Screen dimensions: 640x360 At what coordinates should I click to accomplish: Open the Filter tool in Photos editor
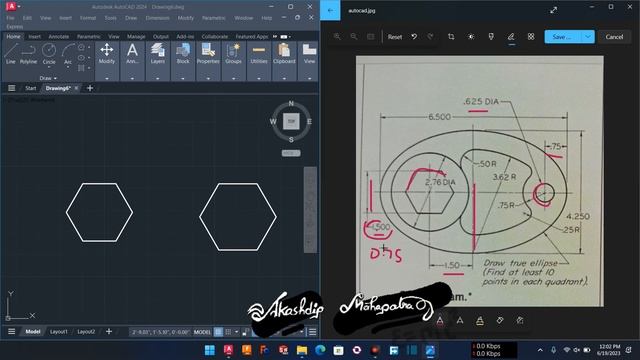(x=491, y=37)
